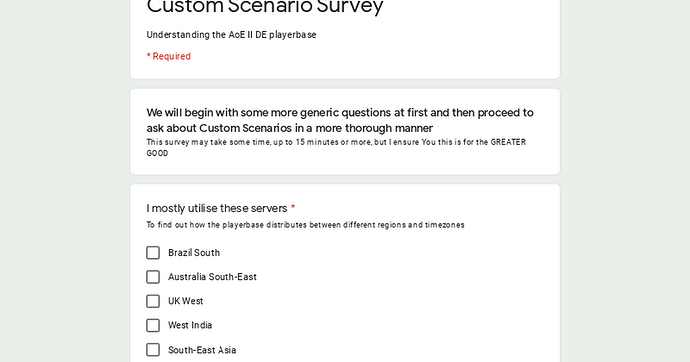Click the "Australia South-East" label text
This screenshot has height=362, width=690.
coord(212,277)
